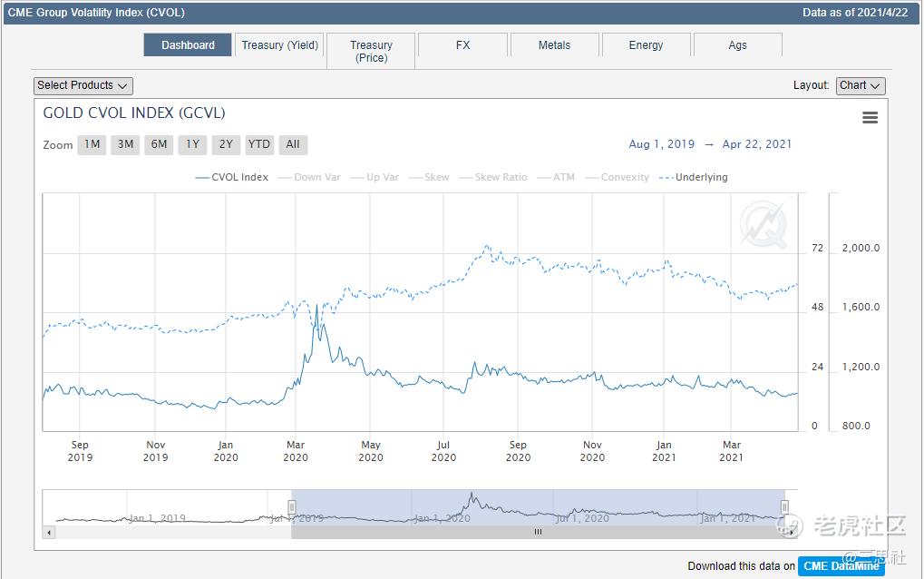
Task: Click the GOLD CVOL INDEX (GCVL) title
Action: pyautogui.click(x=134, y=113)
